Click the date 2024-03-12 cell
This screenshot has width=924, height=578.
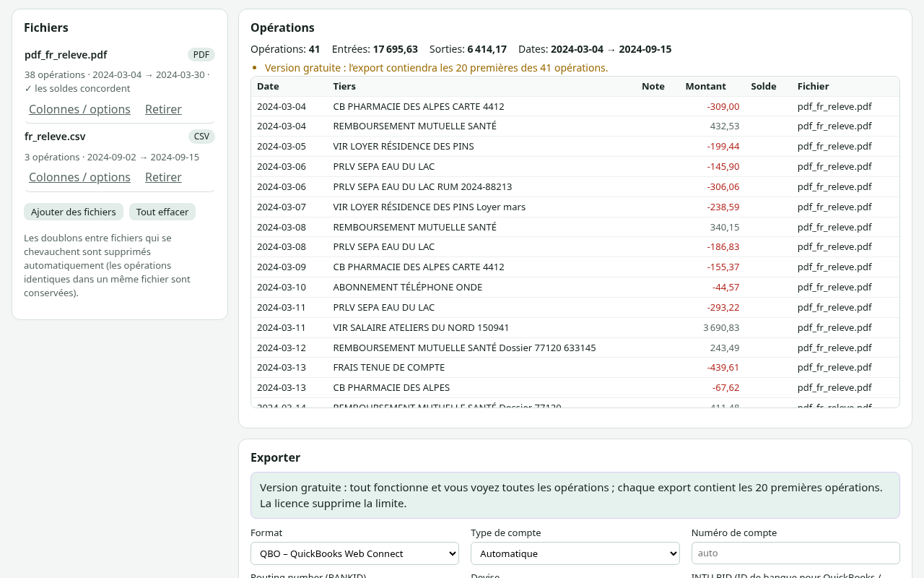282,348
